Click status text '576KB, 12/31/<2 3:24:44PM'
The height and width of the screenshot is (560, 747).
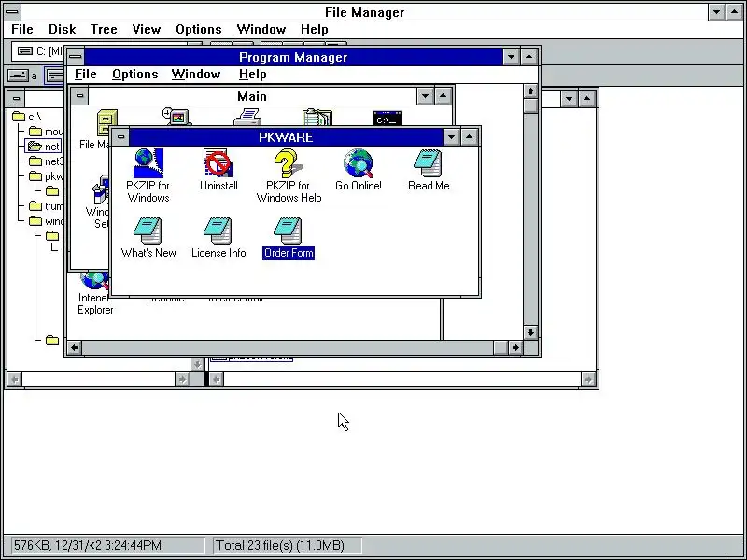pos(88,545)
